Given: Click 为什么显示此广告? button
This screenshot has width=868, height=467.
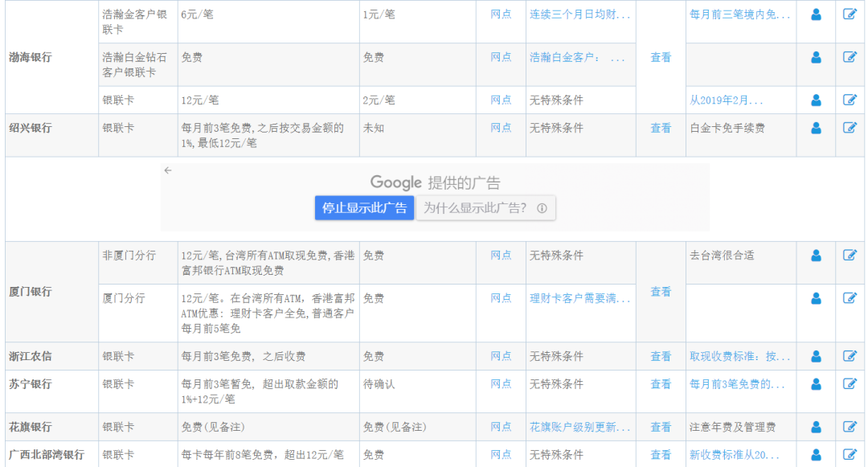Looking at the screenshot, I should point(485,208).
